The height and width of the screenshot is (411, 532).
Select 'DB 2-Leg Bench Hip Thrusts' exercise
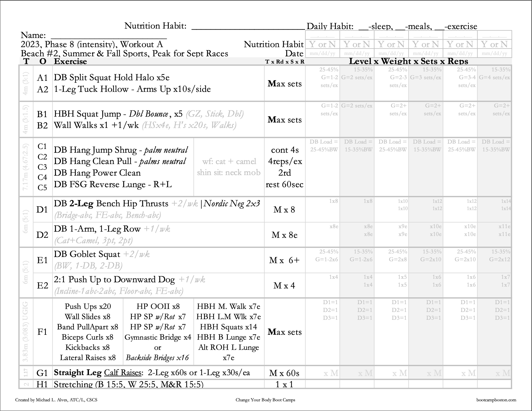[111, 204]
